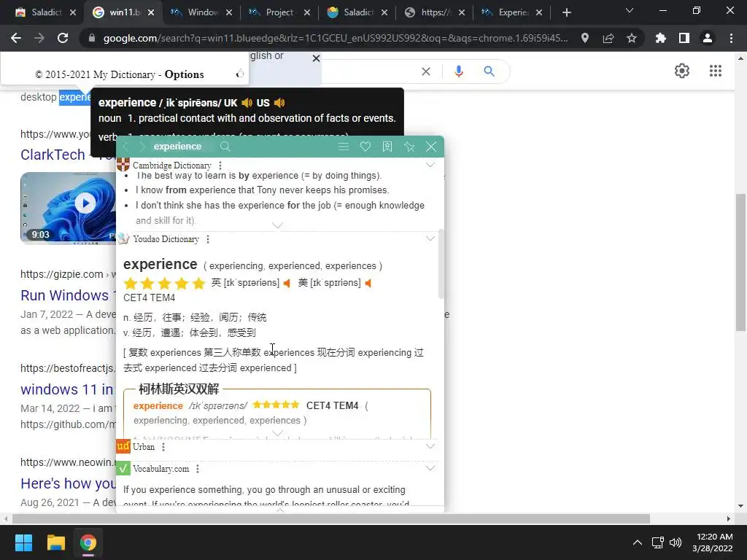Play US pronunciation in black popup

[279, 103]
